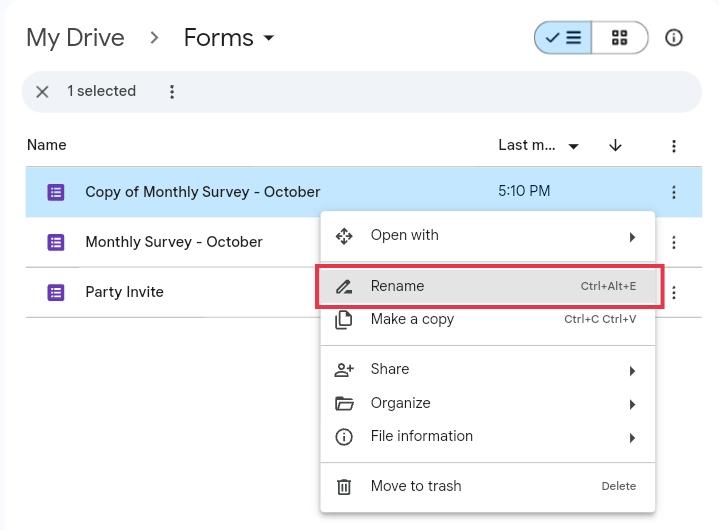Click the Rename pencil icon
This screenshot has width=719, height=530.
click(344, 287)
